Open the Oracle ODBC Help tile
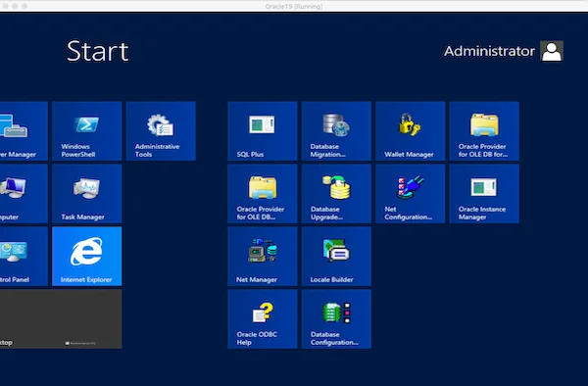This screenshot has height=386, width=588. pyautogui.click(x=263, y=318)
